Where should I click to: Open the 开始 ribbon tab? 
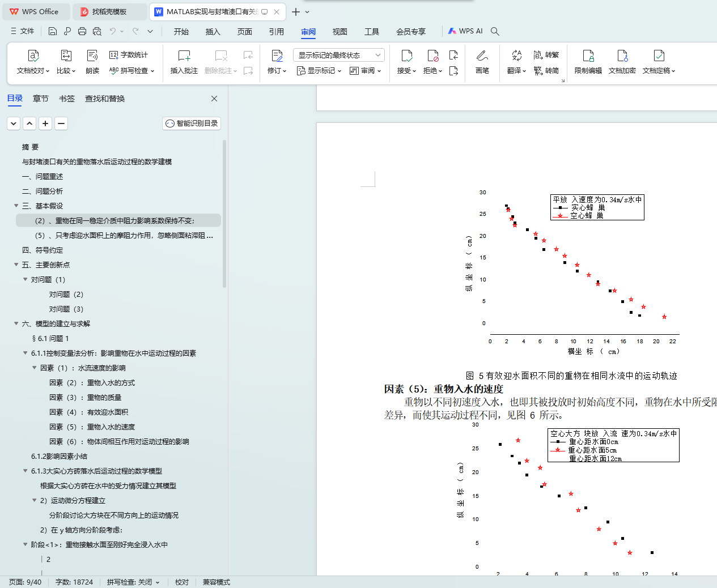[181, 32]
